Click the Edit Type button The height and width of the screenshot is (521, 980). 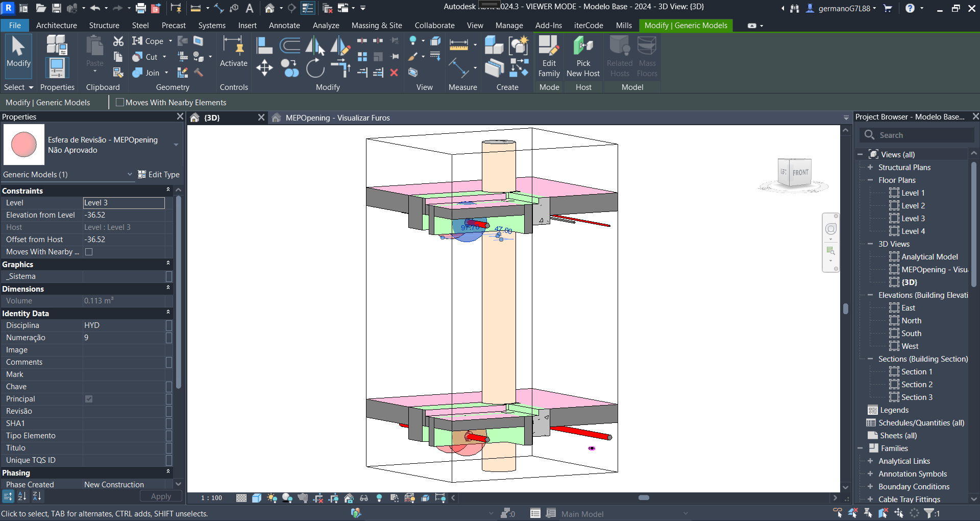(159, 175)
